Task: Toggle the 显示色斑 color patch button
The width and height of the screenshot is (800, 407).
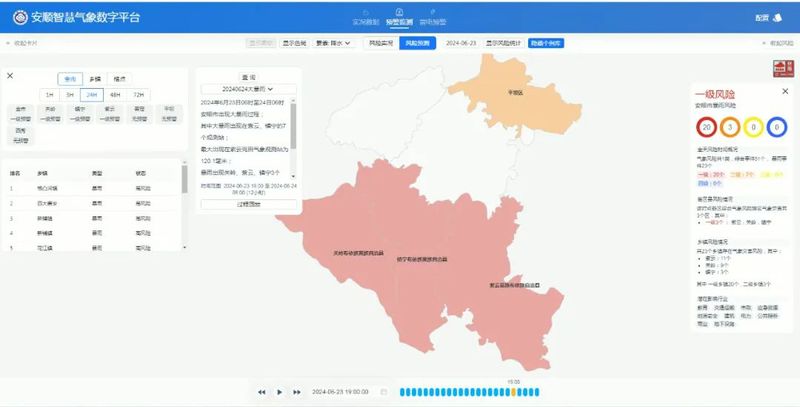Action: [294, 43]
